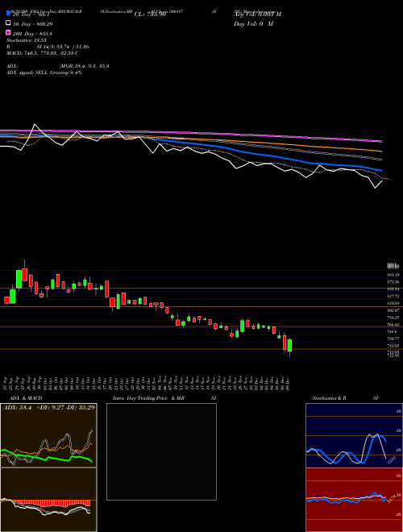Click the RSI 14/5 values line
The height and width of the screenshot is (532, 403).
tap(48, 47)
